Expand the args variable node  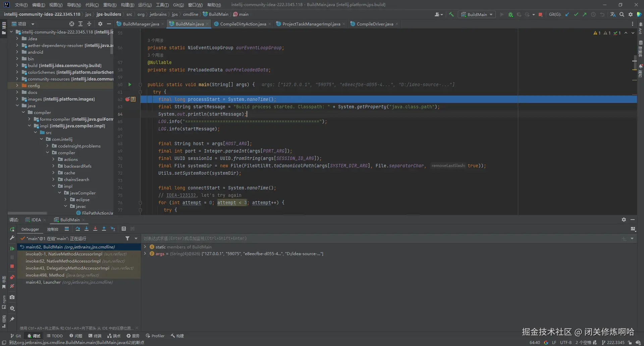[145, 254]
